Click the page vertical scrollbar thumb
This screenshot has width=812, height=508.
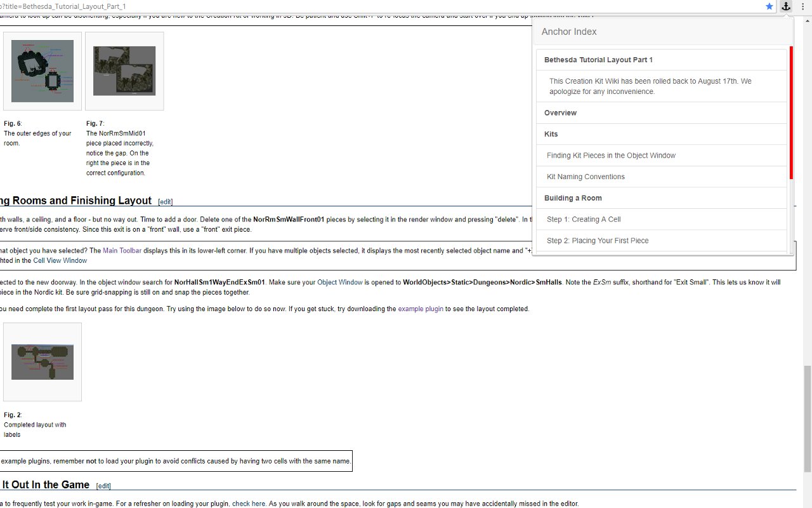click(807, 419)
